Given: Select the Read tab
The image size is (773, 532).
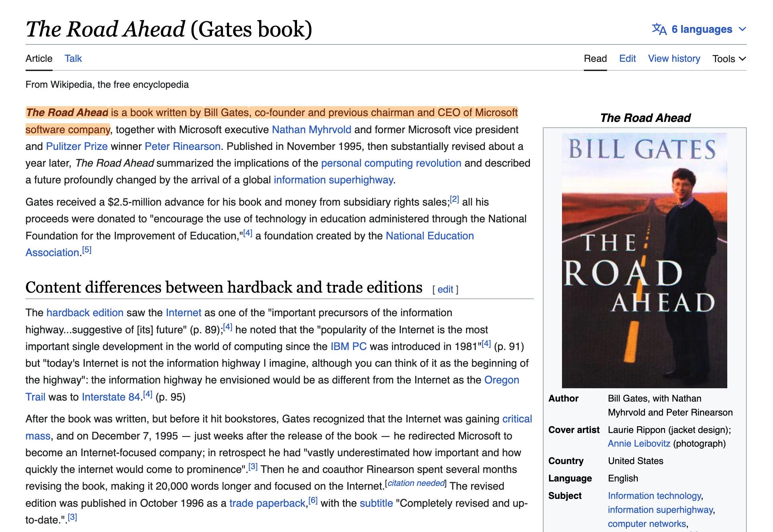Looking at the screenshot, I should (595, 58).
